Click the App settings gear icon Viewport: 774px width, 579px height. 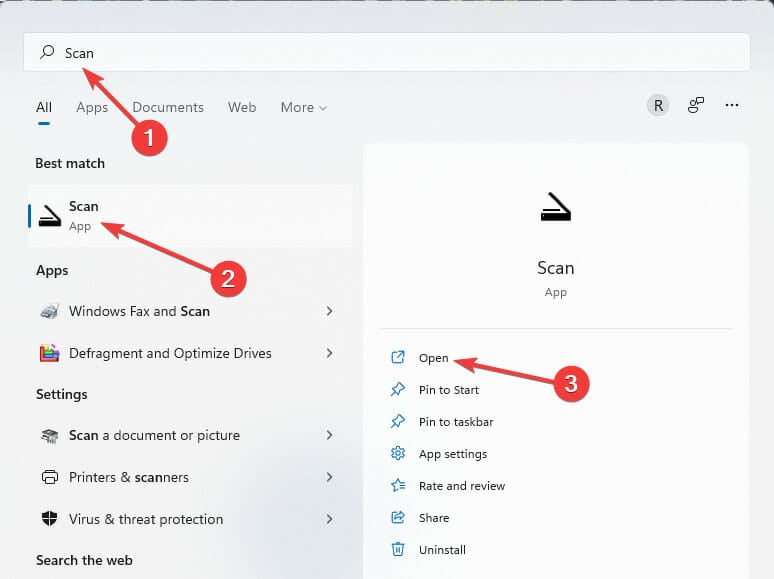point(398,453)
